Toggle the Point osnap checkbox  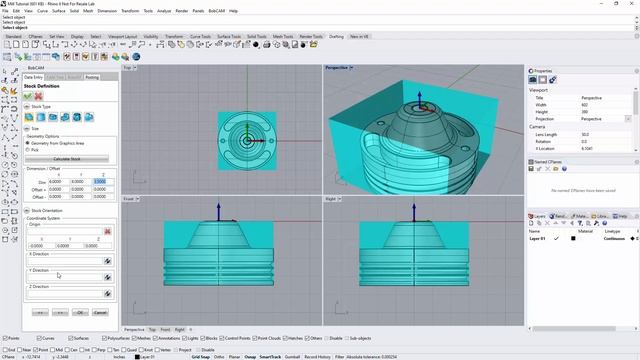click(35, 350)
